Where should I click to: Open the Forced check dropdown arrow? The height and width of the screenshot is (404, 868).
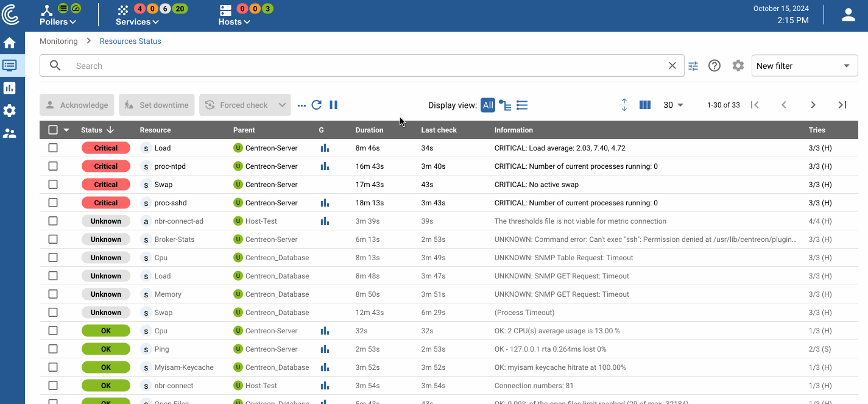click(x=282, y=105)
